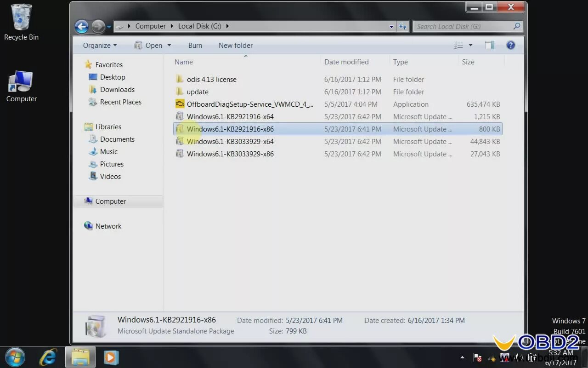Click the search magnifier icon
588x368 pixels.
click(517, 26)
